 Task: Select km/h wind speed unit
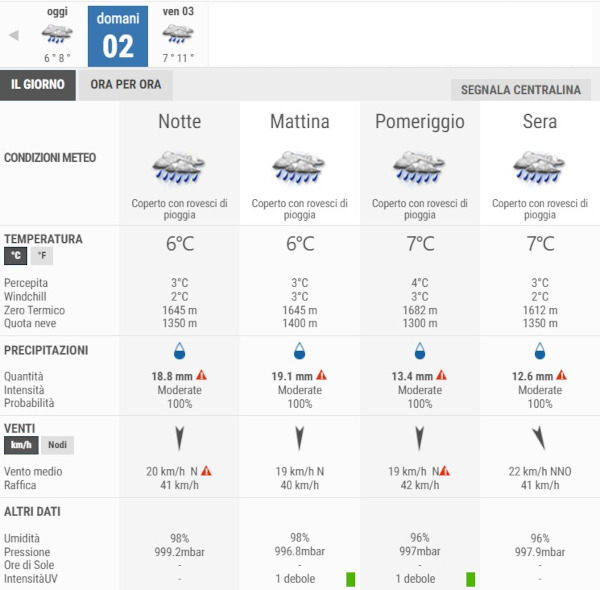coord(20,445)
